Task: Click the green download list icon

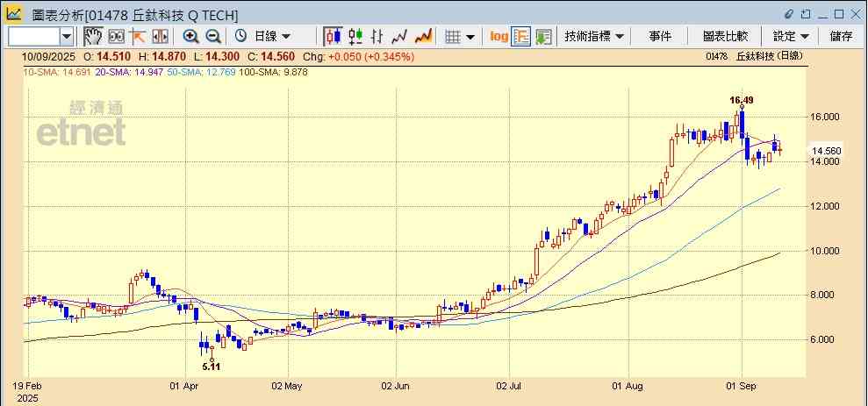Action: pyautogui.click(x=543, y=37)
